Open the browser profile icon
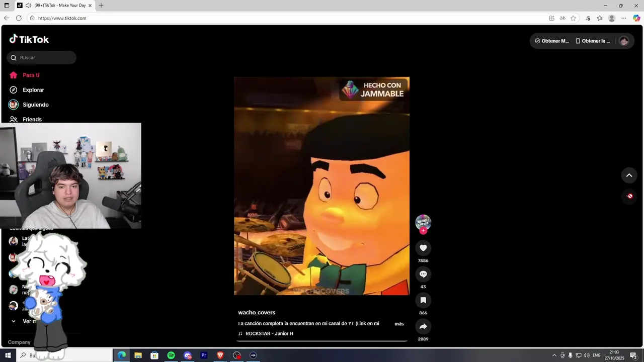The image size is (644, 362). coord(612,18)
